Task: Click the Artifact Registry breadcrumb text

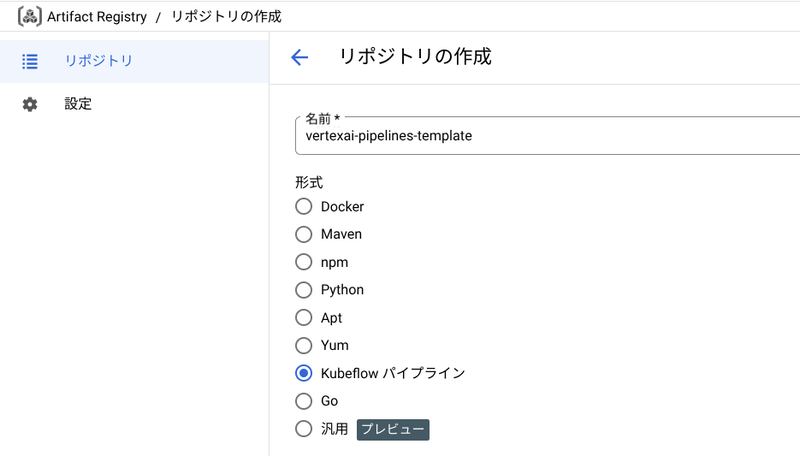Action: tap(97, 17)
